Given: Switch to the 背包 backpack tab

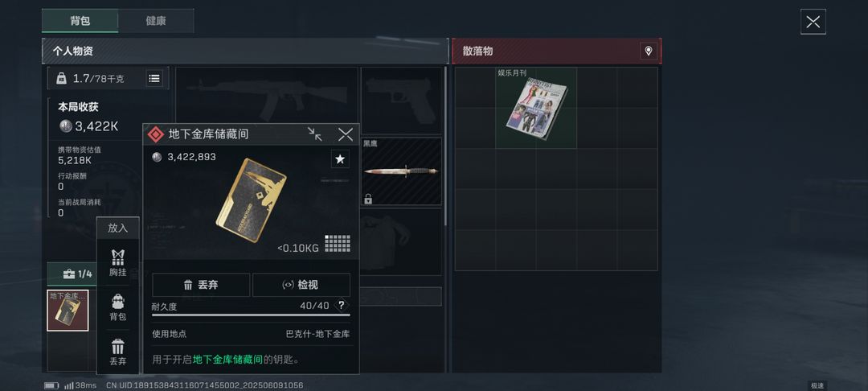Looking at the screenshot, I should (80, 21).
